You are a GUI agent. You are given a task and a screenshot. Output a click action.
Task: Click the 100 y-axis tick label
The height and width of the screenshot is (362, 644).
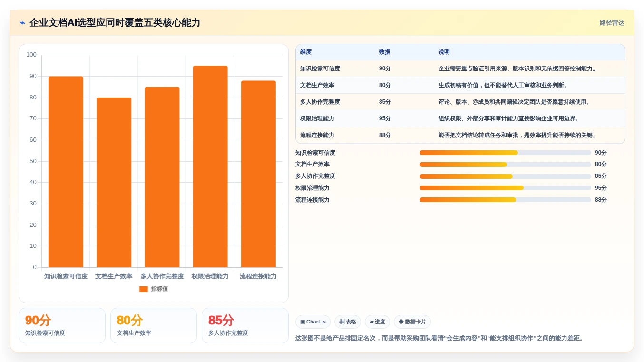coord(31,55)
